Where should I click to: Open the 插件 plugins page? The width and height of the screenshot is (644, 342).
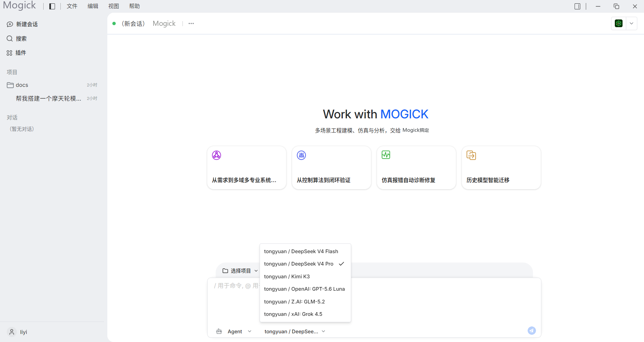pos(16,53)
